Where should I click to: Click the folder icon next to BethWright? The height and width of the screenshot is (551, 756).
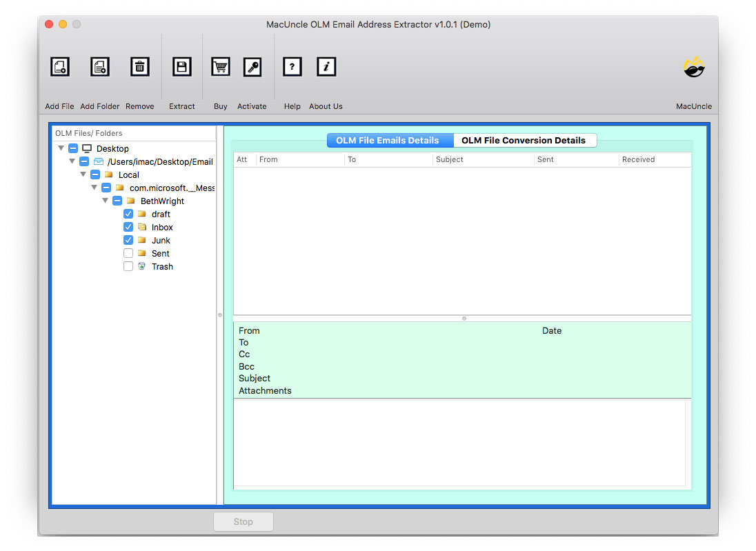130,201
